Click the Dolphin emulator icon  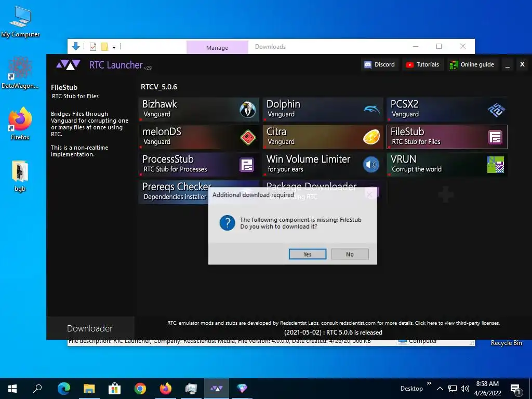tap(372, 109)
